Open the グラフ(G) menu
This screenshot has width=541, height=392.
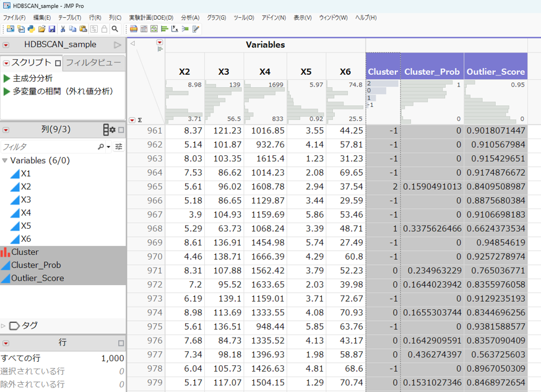(x=216, y=17)
